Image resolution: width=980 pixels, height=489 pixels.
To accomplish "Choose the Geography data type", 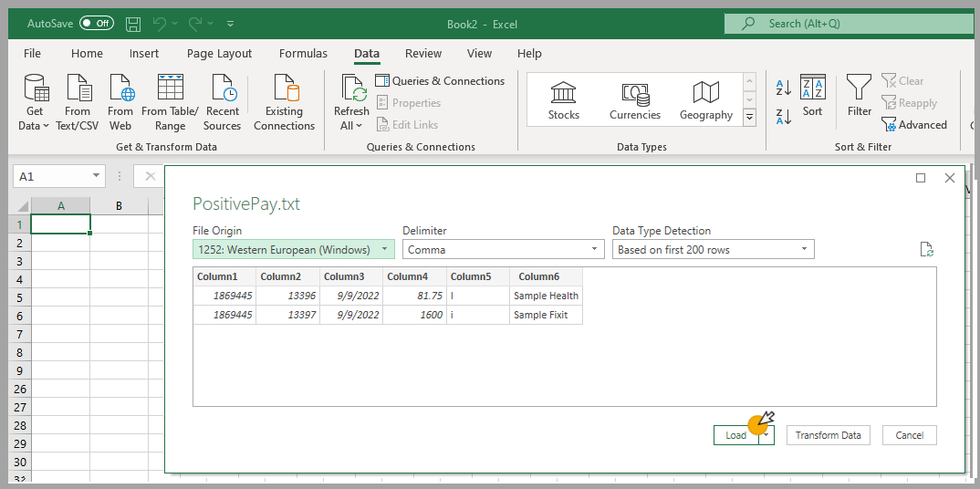I will [x=706, y=100].
